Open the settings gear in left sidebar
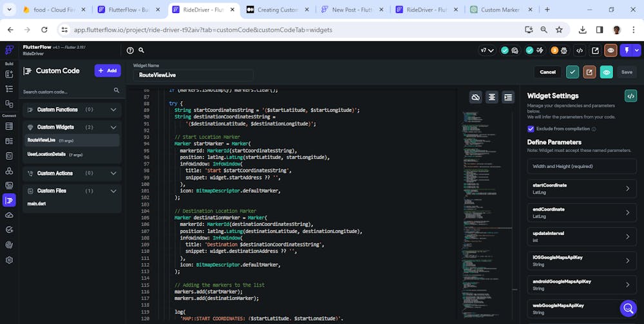This screenshot has height=324, width=644. pyautogui.click(x=9, y=260)
